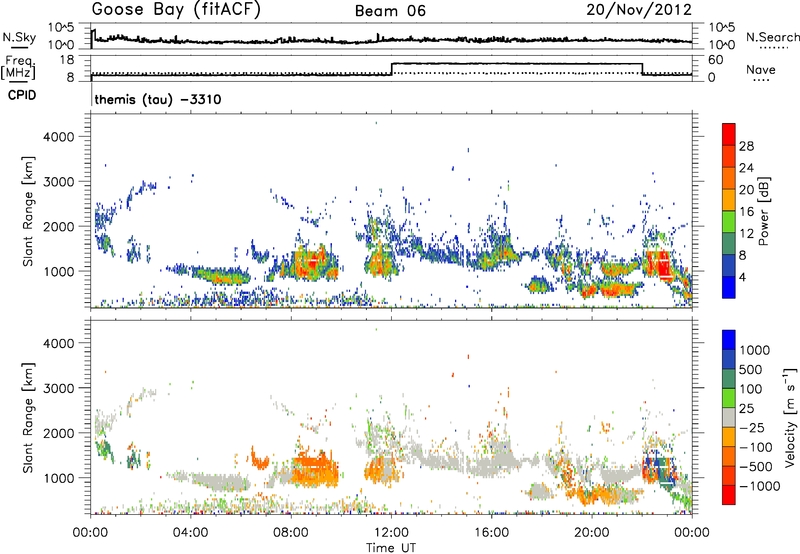Click the "18" frequency axis tick

click(67, 60)
